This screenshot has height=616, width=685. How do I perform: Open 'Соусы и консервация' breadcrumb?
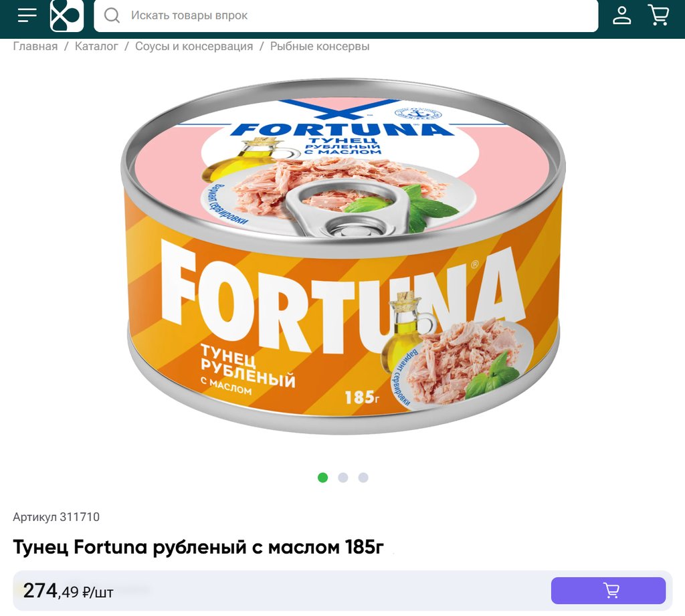click(x=194, y=46)
